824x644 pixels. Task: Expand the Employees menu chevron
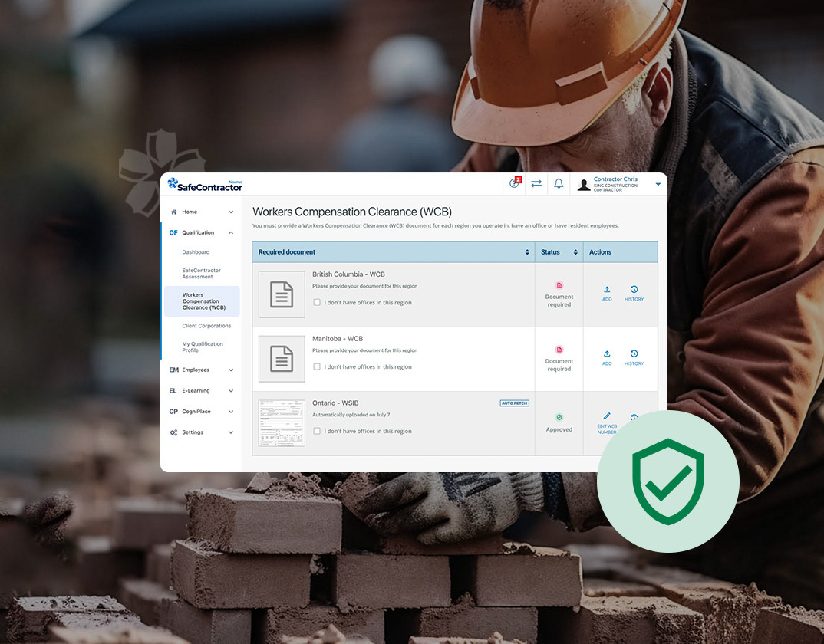coord(231,370)
